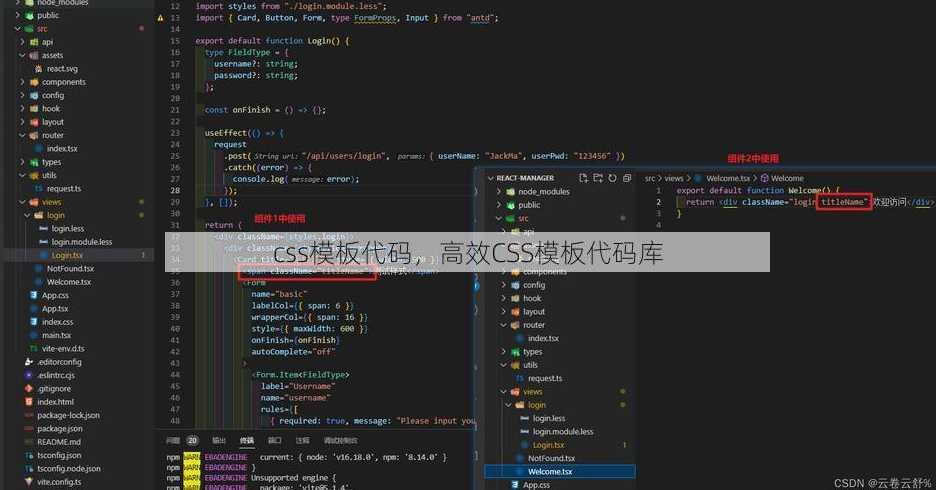Click Welcome.tsx in the breadcrumb path
Screen dimensions: 936x490
pos(728,178)
